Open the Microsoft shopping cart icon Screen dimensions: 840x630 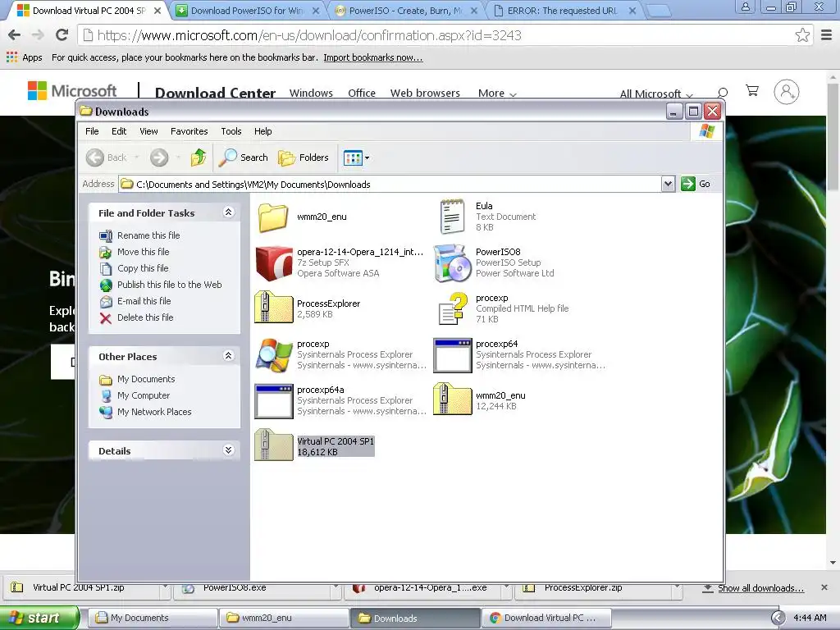pos(752,91)
